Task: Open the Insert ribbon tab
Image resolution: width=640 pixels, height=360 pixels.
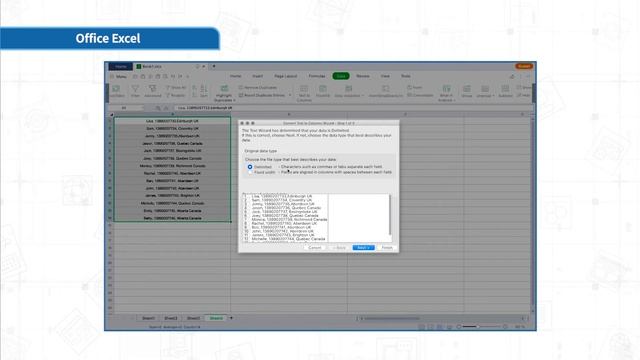Action: coord(258,76)
